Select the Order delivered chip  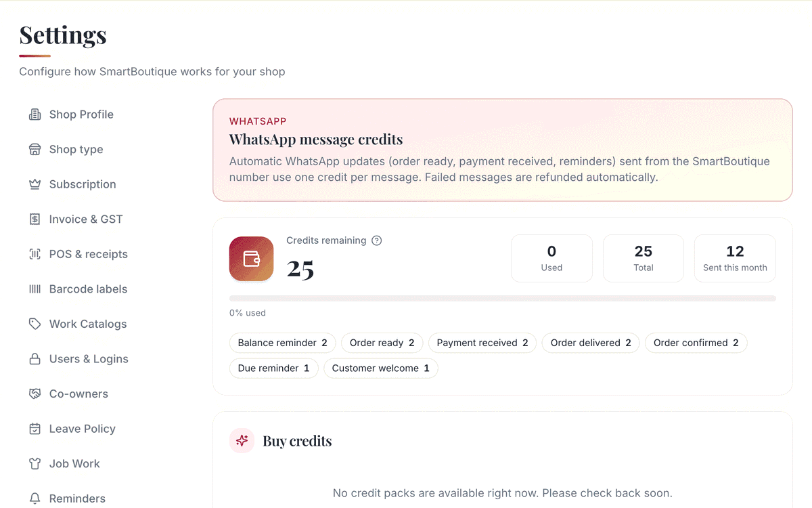point(591,343)
